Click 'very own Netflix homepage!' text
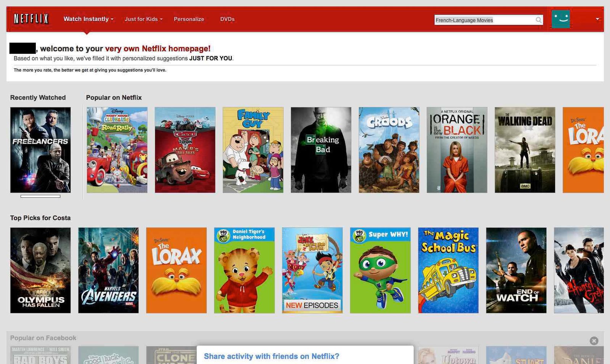The image size is (610, 364). 158,49
